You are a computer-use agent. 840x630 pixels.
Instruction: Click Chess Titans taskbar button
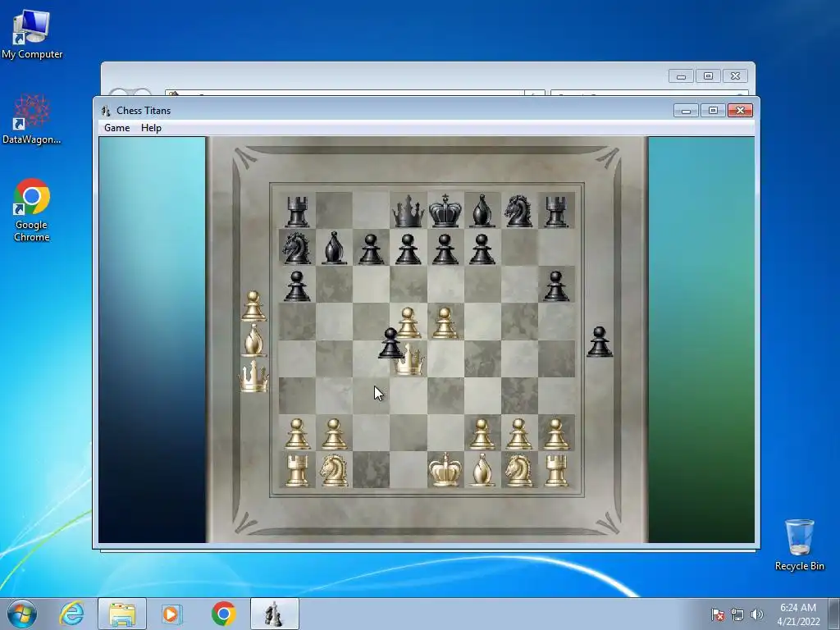274,614
